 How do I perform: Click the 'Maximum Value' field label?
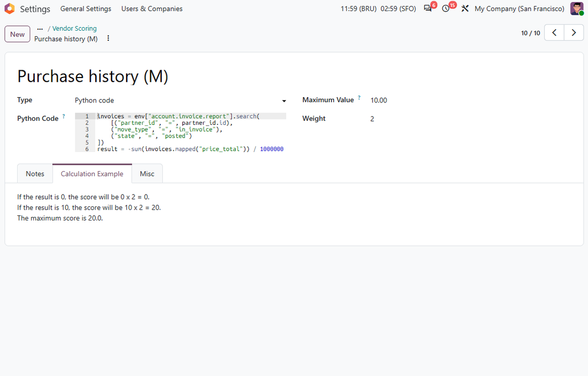tap(328, 100)
